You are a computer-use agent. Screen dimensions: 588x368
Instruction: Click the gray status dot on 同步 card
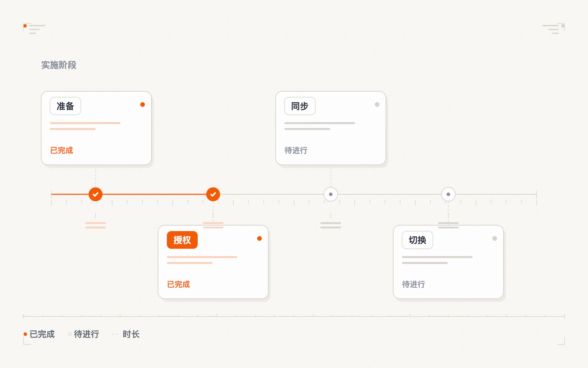pos(377,105)
